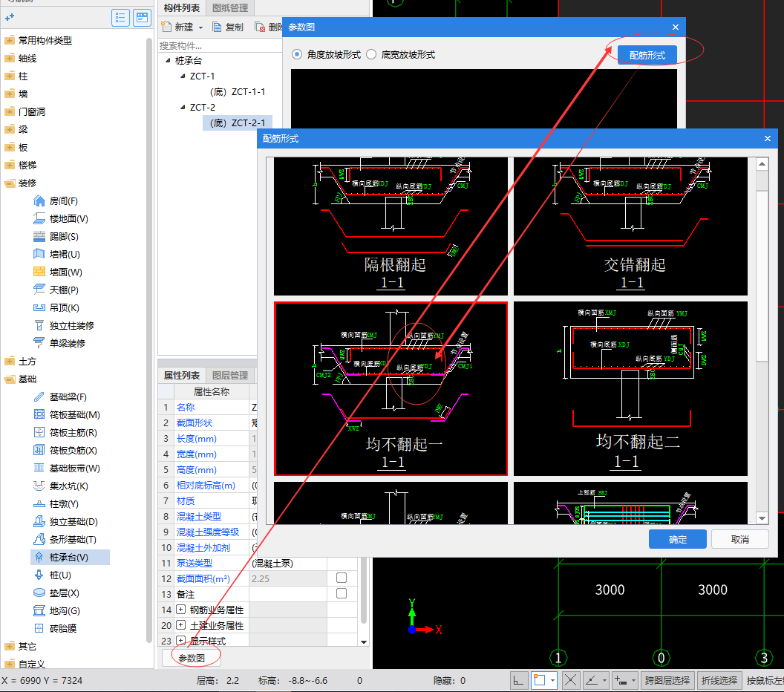Select the 柱墩(Y) icon
The height and width of the screenshot is (692, 784).
(39, 504)
